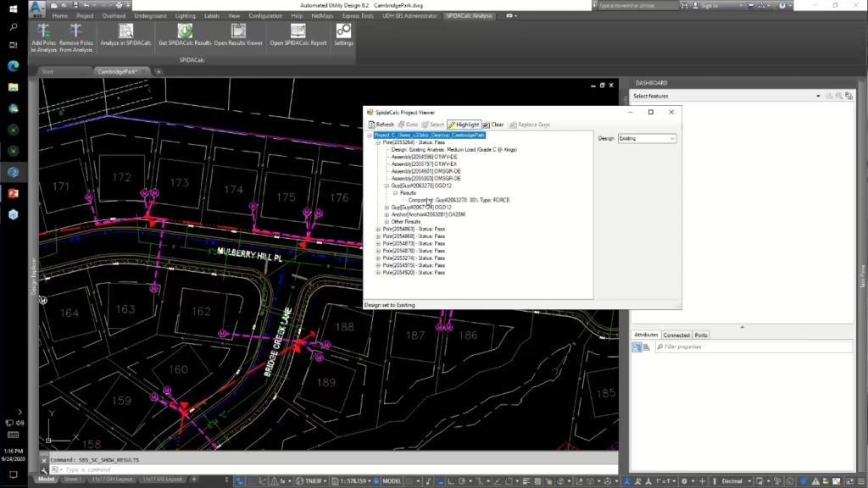Open SPIDACalc Report
The width and height of the screenshot is (868, 488).
click(x=298, y=31)
